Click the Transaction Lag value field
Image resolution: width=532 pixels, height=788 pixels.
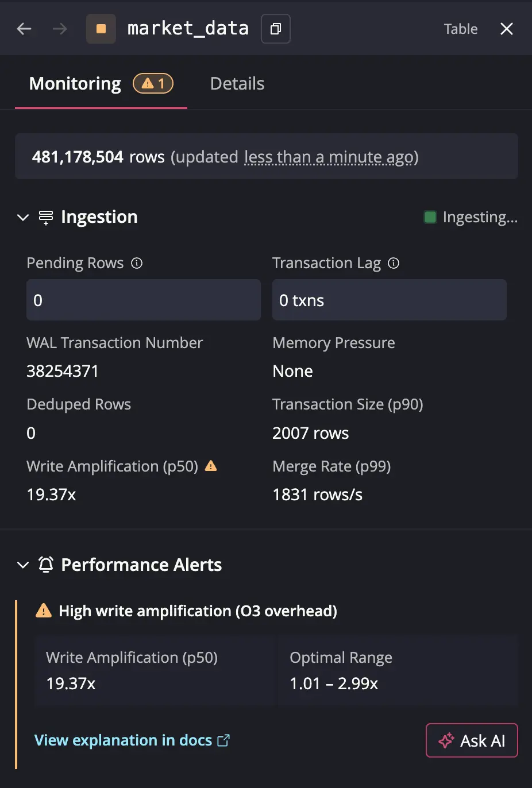point(389,300)
